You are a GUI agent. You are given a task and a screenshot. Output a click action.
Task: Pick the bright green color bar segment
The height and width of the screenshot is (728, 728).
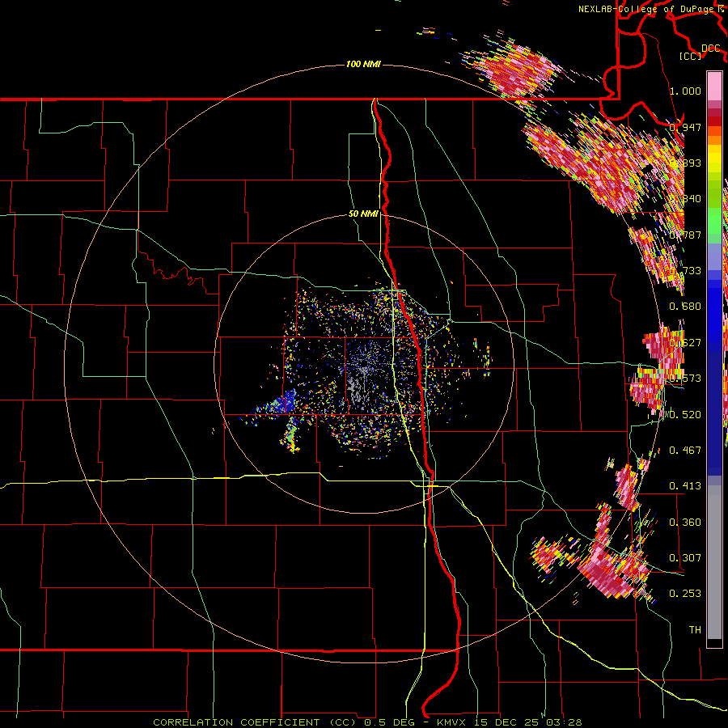point(714,221)
